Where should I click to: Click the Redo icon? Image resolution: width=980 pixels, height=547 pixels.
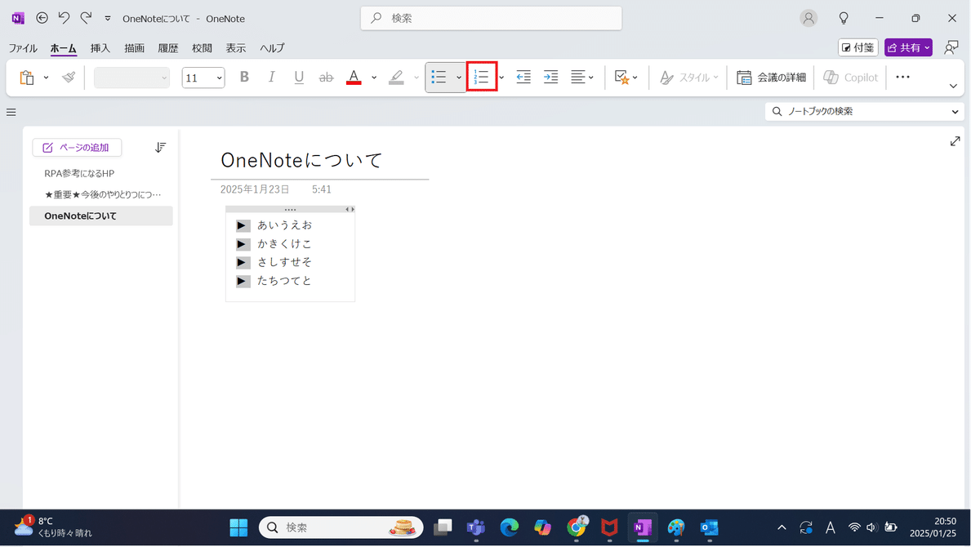[86, 18]
